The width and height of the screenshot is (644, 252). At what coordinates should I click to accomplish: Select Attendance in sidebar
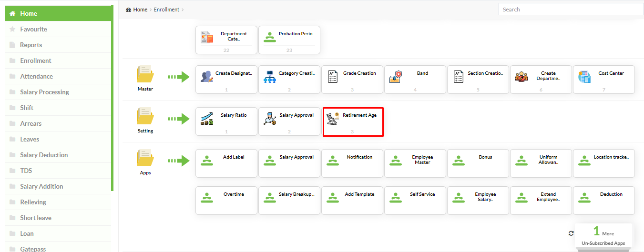click(x=58, y=76)
